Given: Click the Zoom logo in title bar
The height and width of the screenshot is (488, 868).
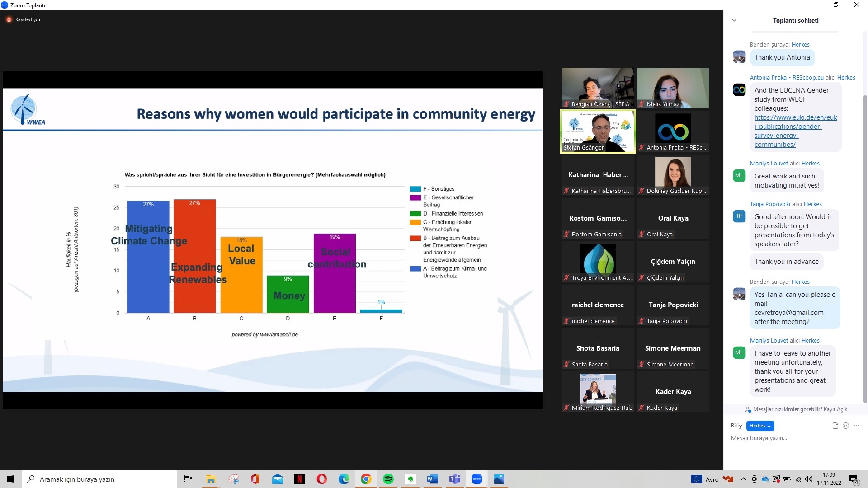Looking at the screenshot, I should [x=5, y=5].
